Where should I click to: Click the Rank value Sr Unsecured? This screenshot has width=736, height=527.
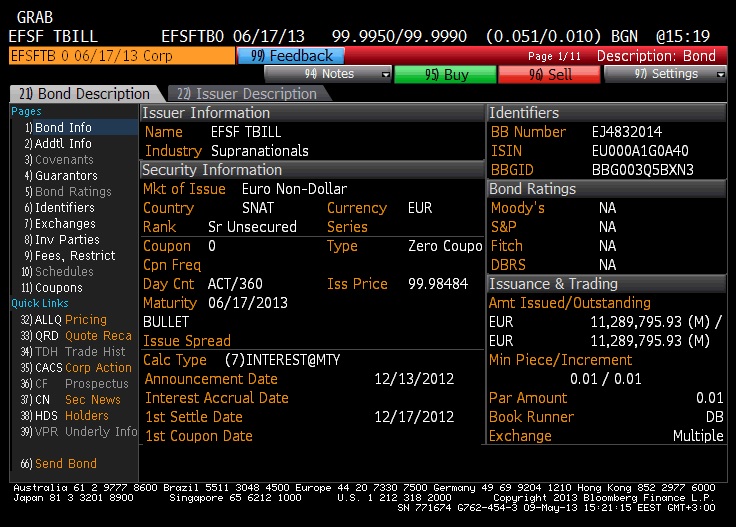(252, 227)
